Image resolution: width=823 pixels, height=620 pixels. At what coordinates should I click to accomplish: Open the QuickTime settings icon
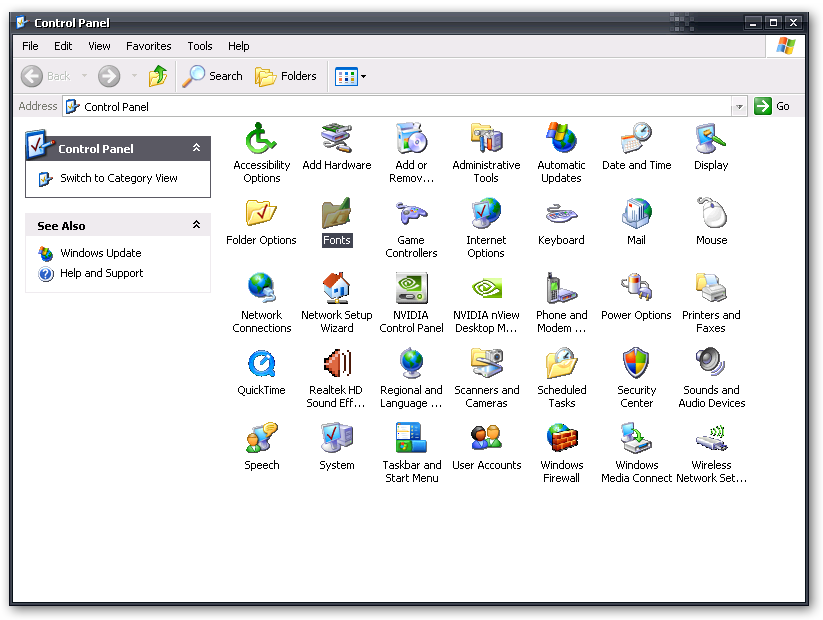pos(261,364)
